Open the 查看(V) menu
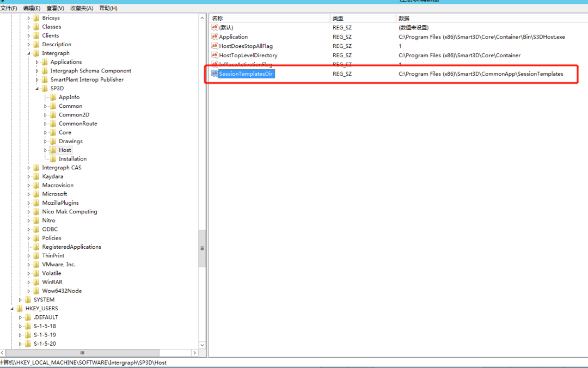The height and width of the screenshot is (368, 588). tap(55, 8)
